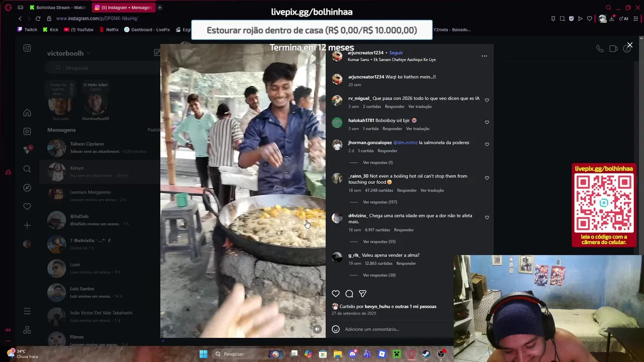
Task: Follow arjuncreator1234 with Seguir link
Action: (x=396, y=53)
